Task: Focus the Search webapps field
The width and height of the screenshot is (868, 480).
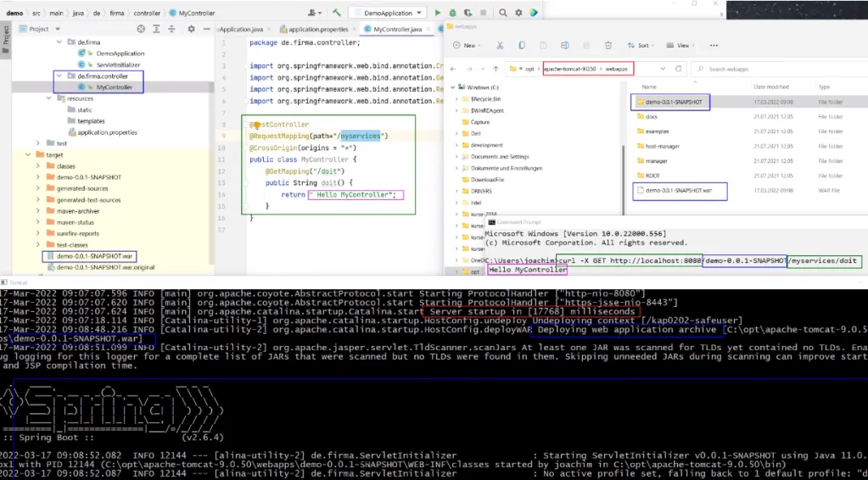Action: [x=780, y=70]
